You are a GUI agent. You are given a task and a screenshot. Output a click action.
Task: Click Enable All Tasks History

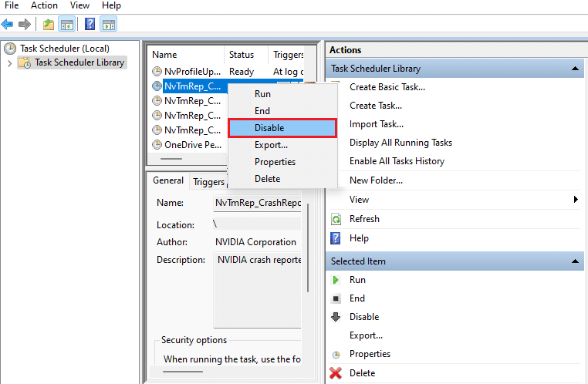pos(397,161)
